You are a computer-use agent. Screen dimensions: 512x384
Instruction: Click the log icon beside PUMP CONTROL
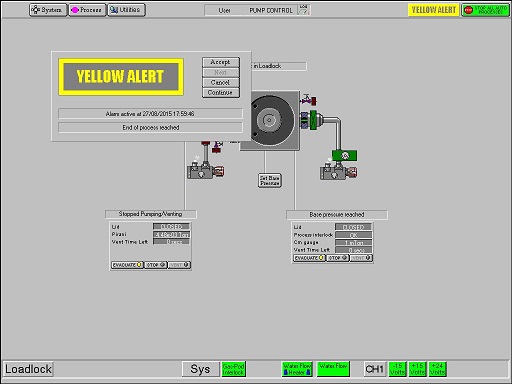(x=303, y=10)
